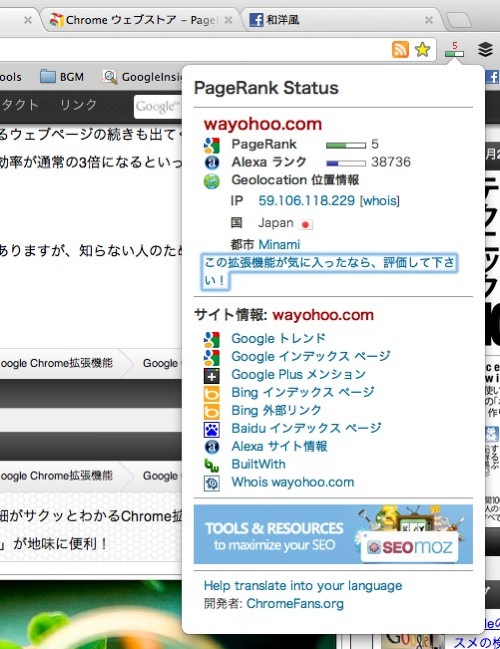Click the SEOmoz Tools & Resources banner

[333, 534]
